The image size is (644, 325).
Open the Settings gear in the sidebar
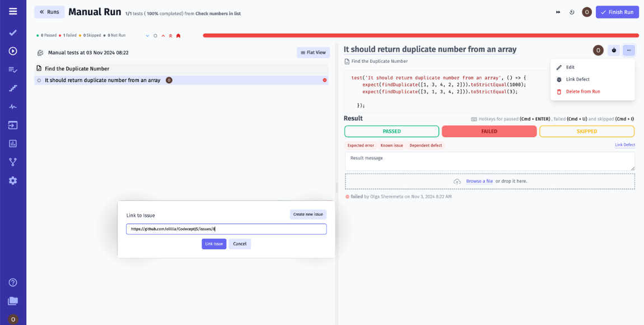pyautogui.click(x=13, y=180)
